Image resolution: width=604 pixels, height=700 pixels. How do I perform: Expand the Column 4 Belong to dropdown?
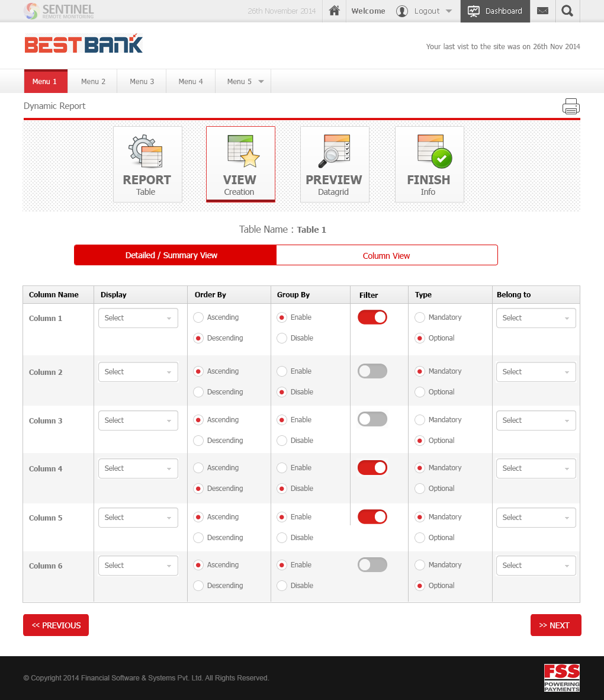click(x=536, y=468)
